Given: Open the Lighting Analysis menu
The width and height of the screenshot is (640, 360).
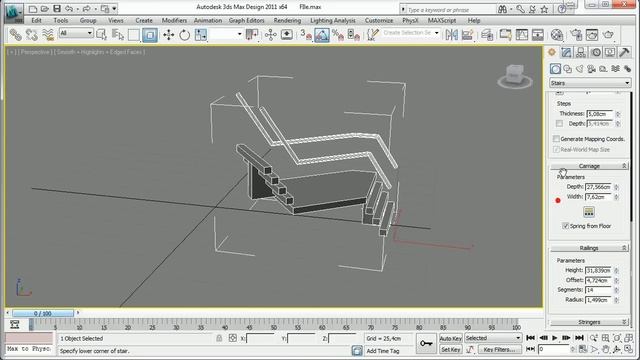Looking at the screenshot, I should (x=333, y=20).
